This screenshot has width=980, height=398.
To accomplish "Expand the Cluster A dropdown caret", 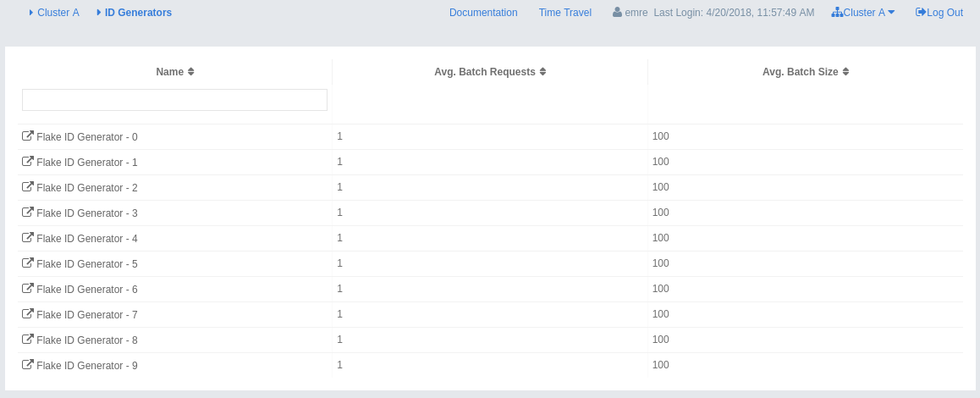I will tap(891, 13).
